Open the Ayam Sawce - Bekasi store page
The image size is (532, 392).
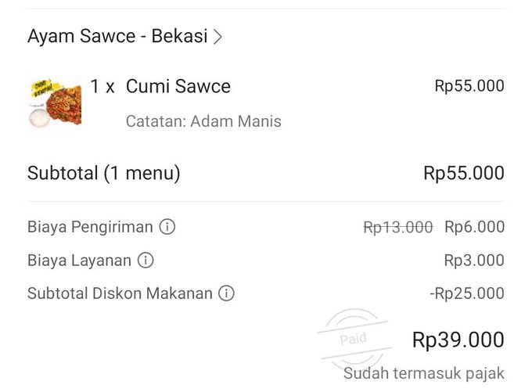[x=117, y=36]
